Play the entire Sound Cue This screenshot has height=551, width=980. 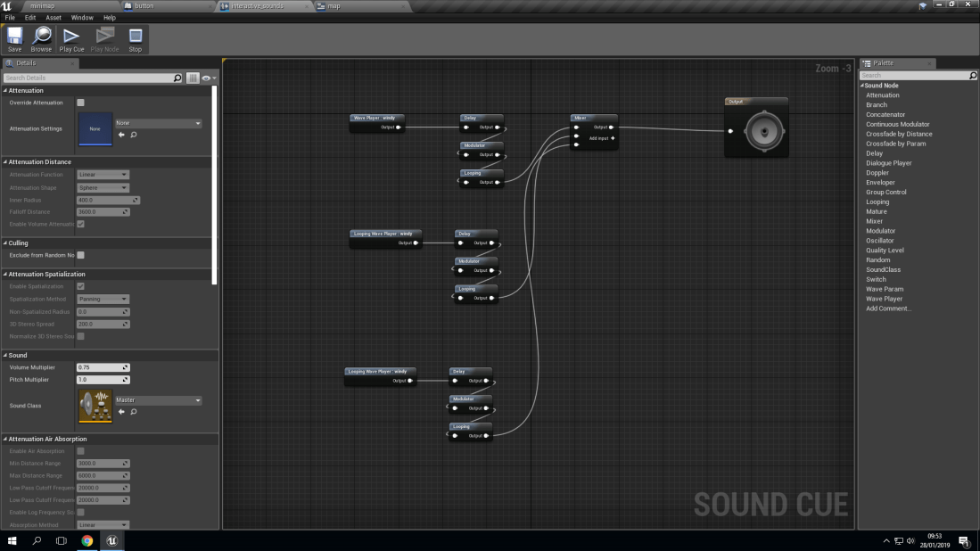(71, 37)
